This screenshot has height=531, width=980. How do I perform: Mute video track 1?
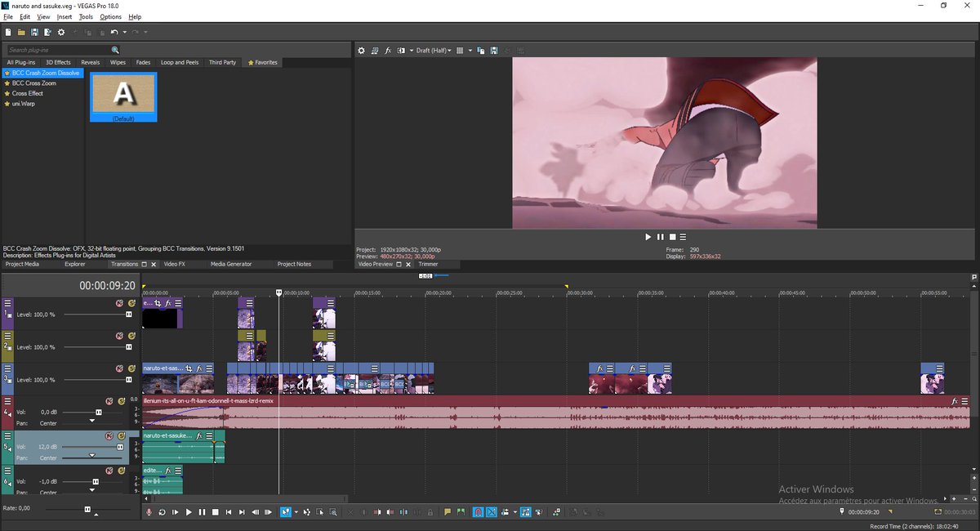pyautogui.click(x=119, y=303)
